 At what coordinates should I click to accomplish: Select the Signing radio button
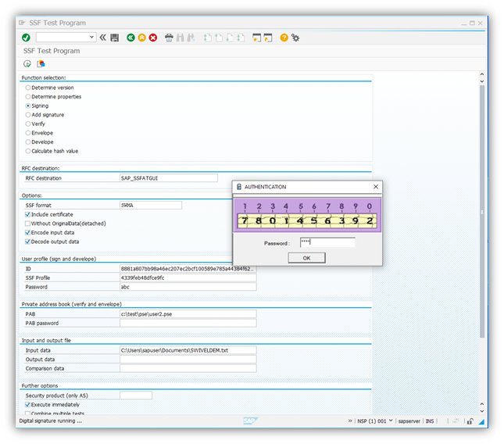28,106
